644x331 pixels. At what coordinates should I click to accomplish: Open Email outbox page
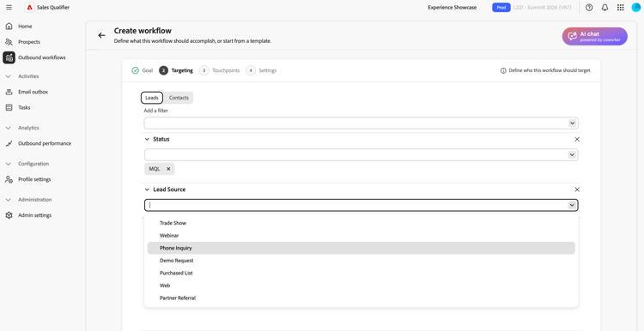point(33,92)
